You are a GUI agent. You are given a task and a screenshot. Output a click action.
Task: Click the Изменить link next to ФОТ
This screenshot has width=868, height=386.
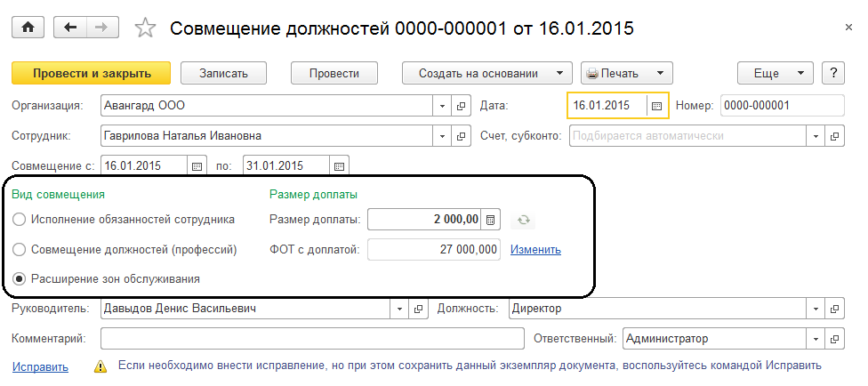(535, 250)
